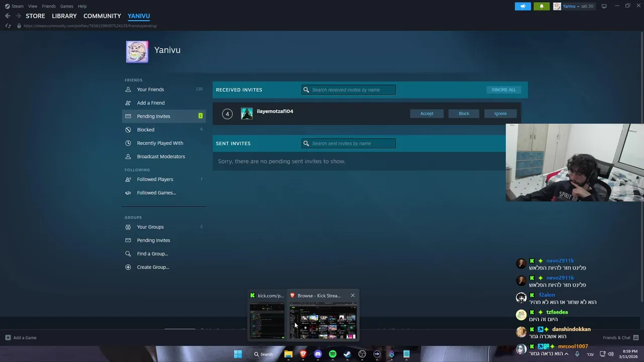This screenshot has height=362, width=644.
Task: Open the Steam taskbar icon
Action: (347, 354)
